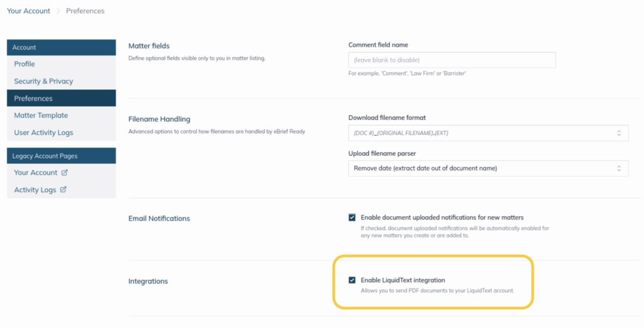Click Your Account breadcrumb link
This screenshot has height=328, width=644.
point(27,11)
